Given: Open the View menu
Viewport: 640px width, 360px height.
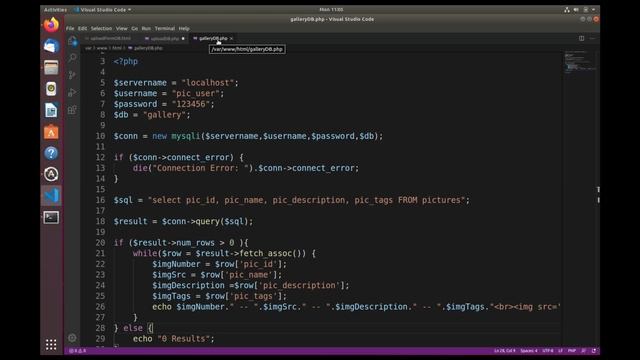Looking at the screenshot, I should (x=122, y=29).
